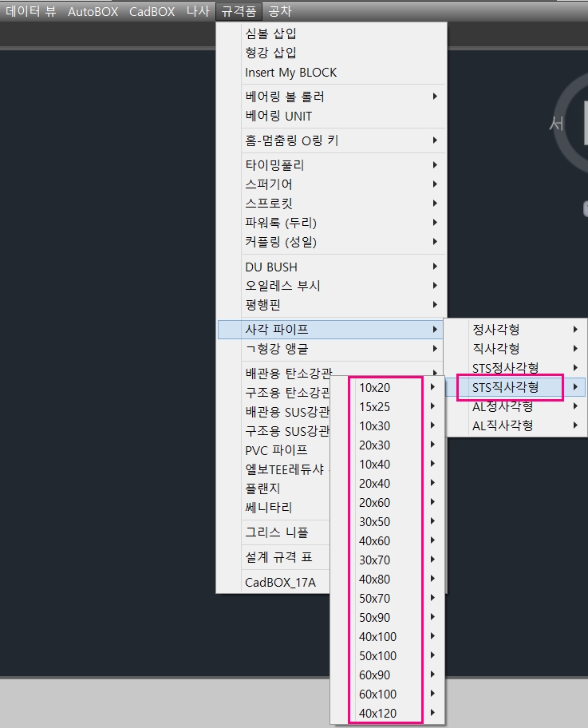Screen dimensions: 588x728
Task: Open the 규격품 menu
Action: pos(239,11)
